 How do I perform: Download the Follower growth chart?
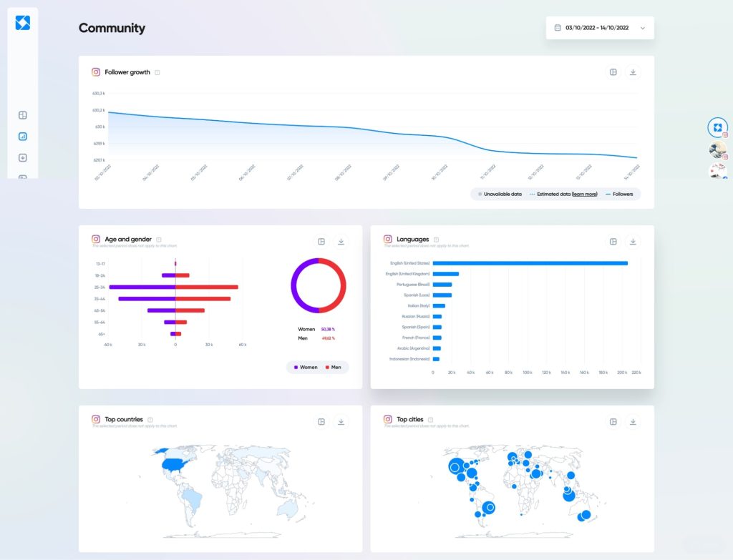(x=633, y=72)
